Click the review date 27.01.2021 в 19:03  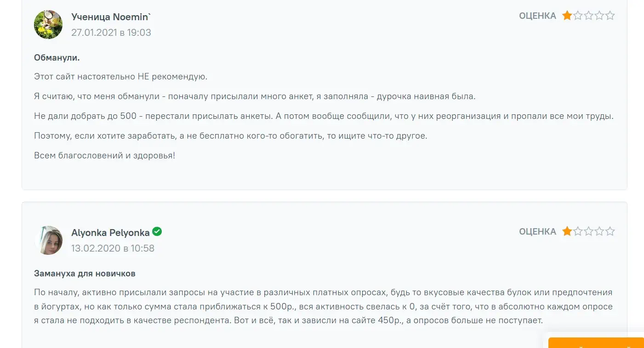pos(111,33)
